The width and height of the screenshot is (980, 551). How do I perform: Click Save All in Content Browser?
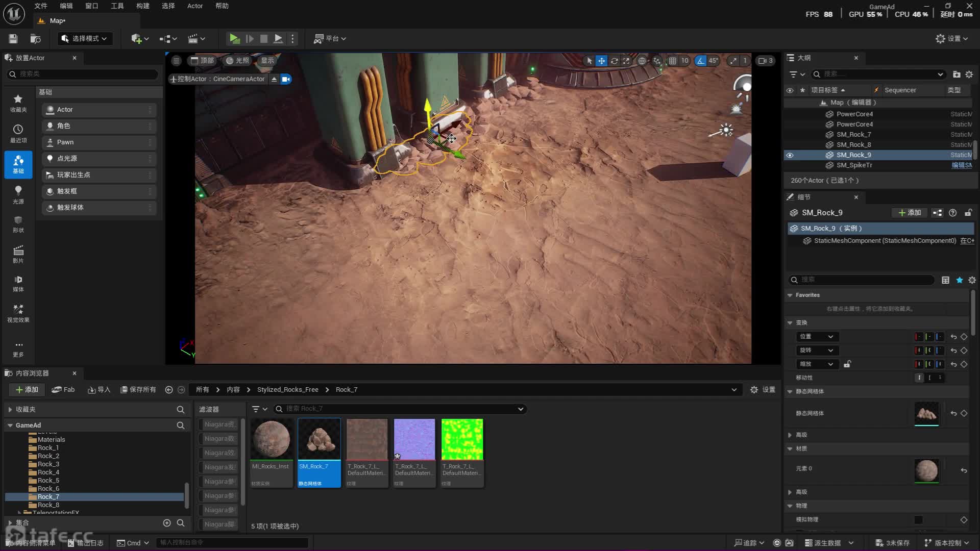coord(138,389)
